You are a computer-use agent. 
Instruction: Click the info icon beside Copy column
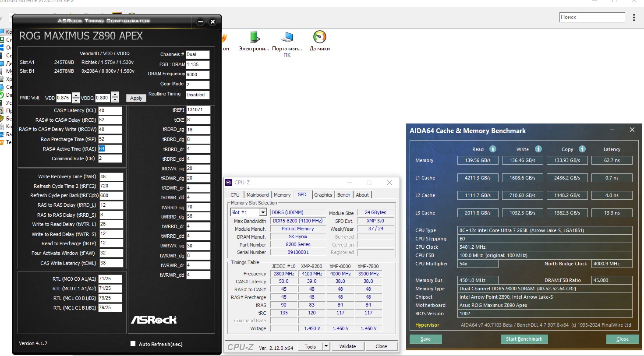pos(582,149)
